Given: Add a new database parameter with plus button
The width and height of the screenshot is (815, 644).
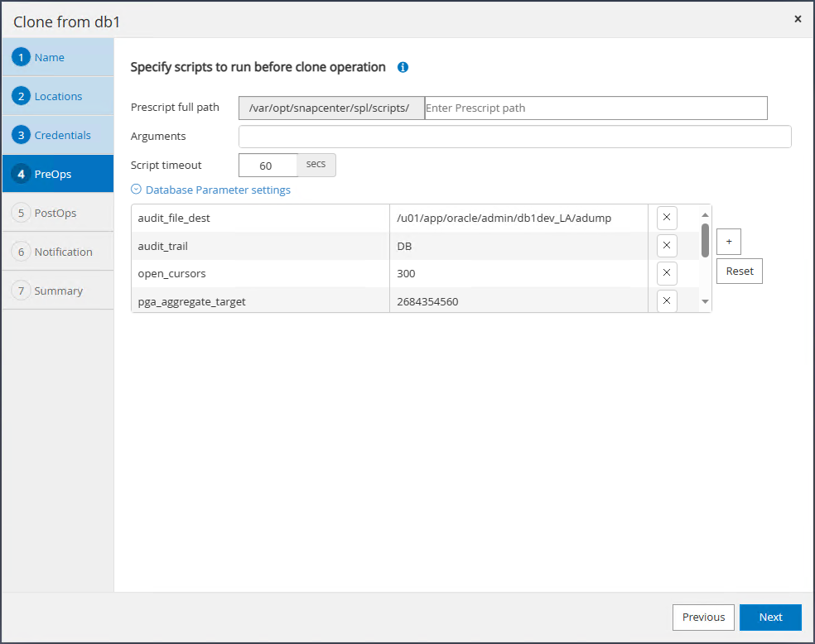Looking at the screenshot, I should point(728,242).
